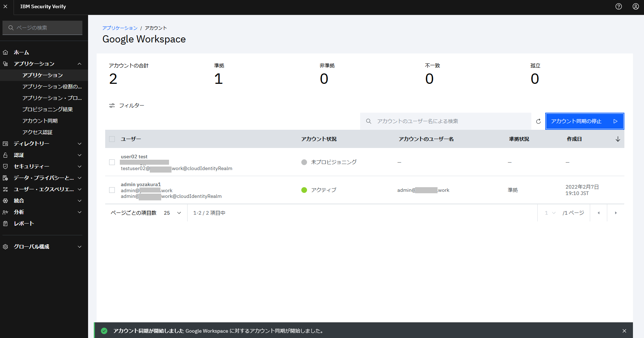This screenshot has height=338, width=644.
Task: Focus the ページの検索 sidebar search field
Action: click(42, 28)
